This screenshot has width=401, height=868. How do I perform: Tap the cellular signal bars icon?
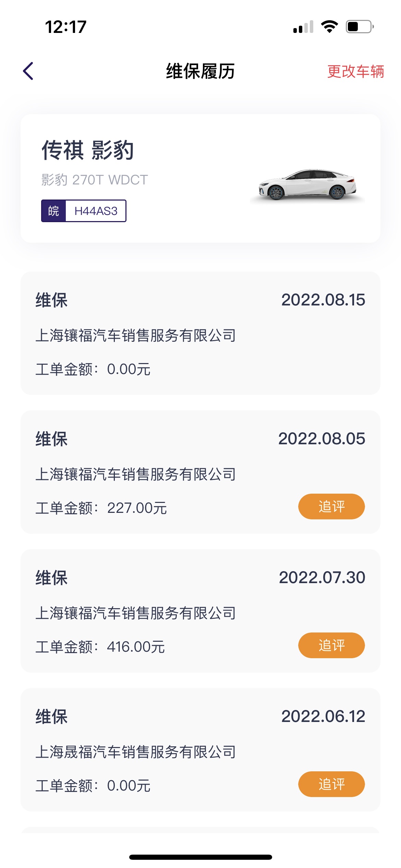pos(303,27)
